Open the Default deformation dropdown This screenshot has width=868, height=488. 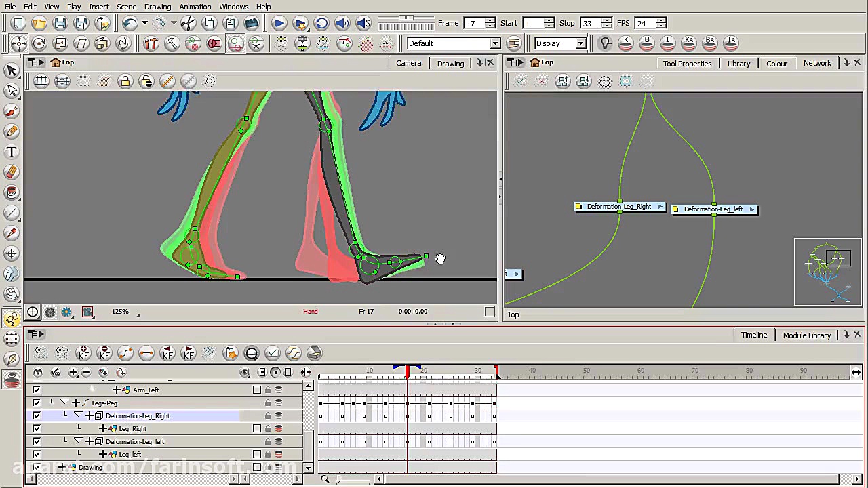point(495,43)
